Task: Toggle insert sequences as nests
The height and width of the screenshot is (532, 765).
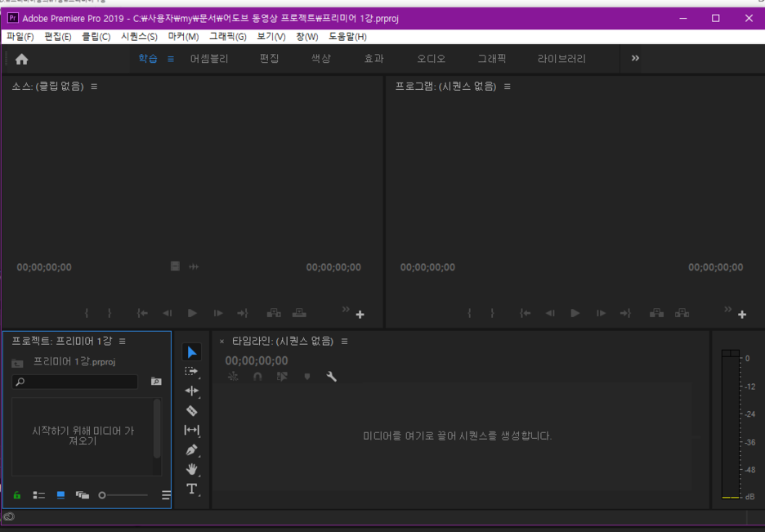Action: 233,377
